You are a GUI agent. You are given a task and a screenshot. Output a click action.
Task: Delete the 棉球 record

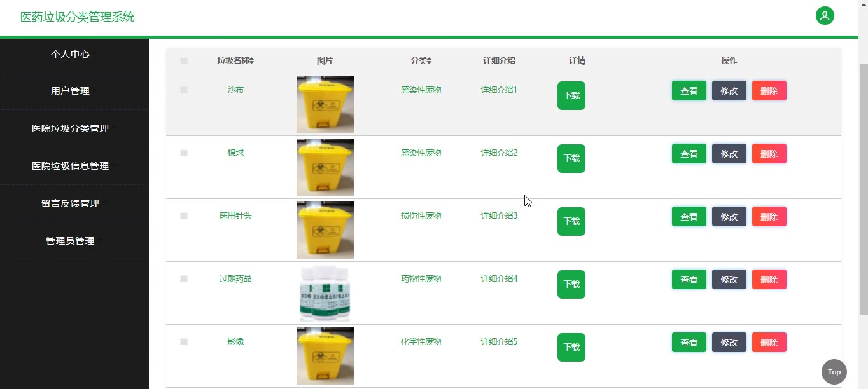click(769, 154)
